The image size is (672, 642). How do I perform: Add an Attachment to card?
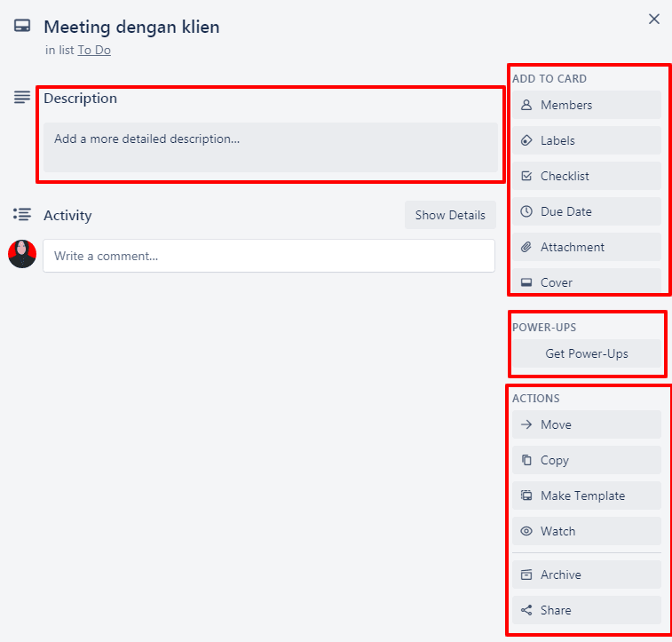[586, 247]
